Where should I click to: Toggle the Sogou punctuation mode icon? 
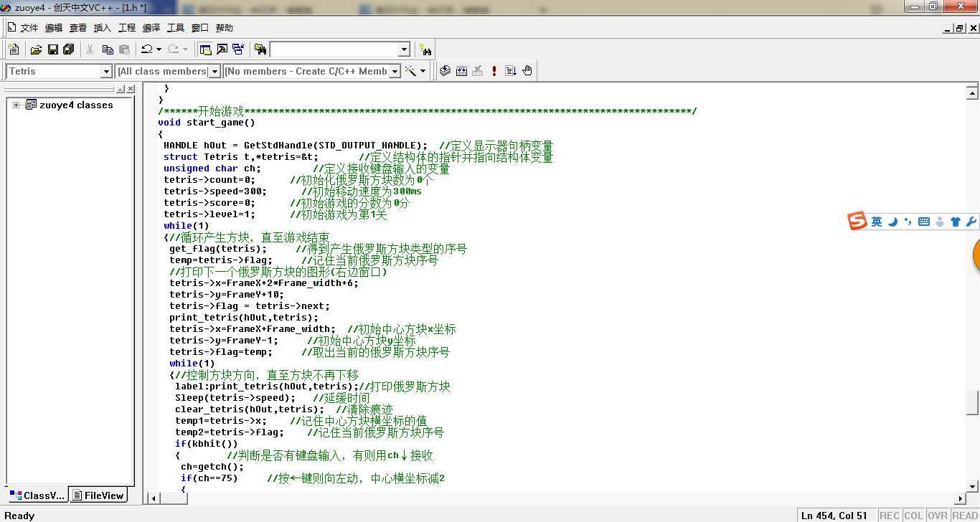908,222
